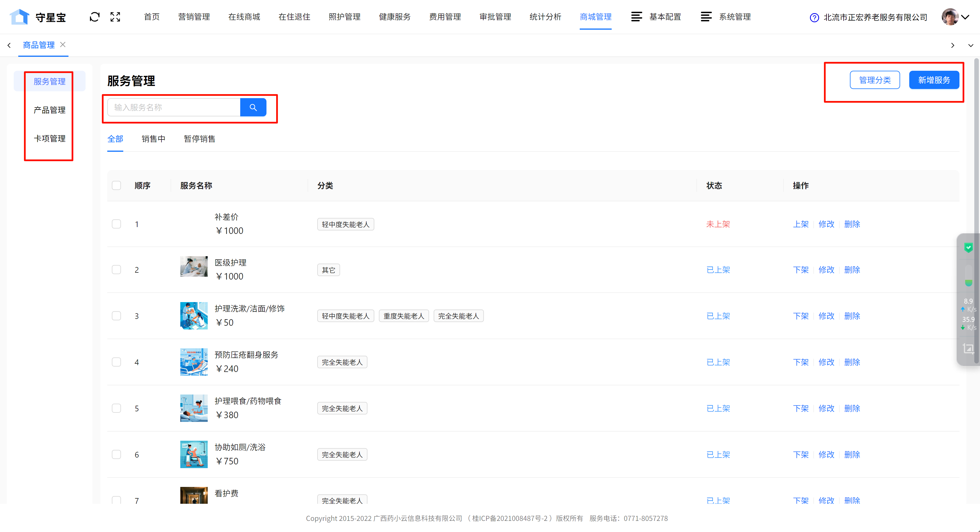Check the select-all checkbox in table header
This screenshot has height=532, width=980.
click(x=116, y=185)
